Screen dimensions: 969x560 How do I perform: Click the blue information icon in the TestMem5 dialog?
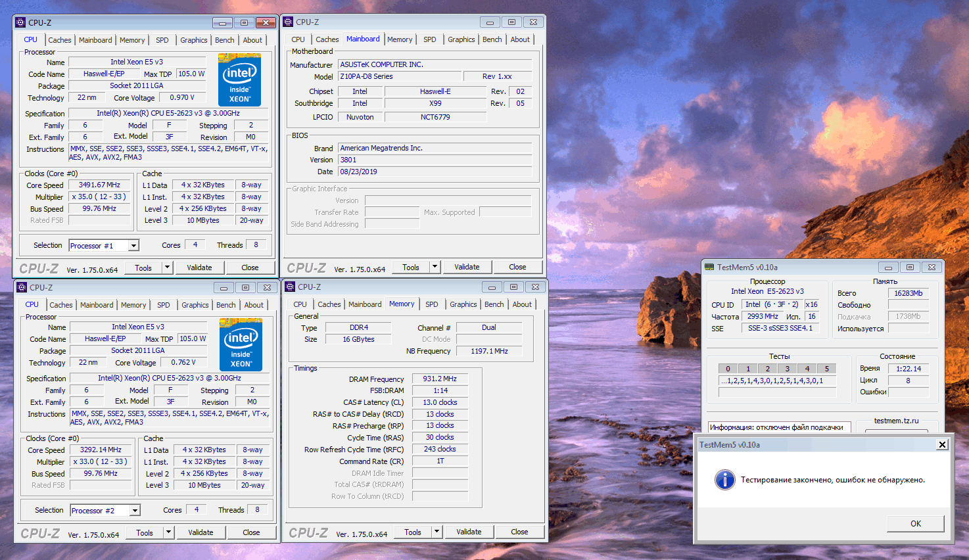coord(724,480)
